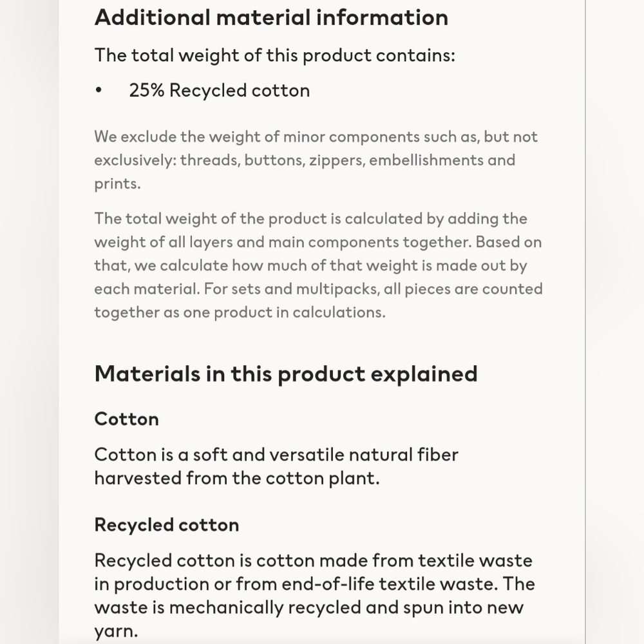Screen dimensions: 644x644
Task: Click the bold "Cotton" subheading
Action: (126, 419)
